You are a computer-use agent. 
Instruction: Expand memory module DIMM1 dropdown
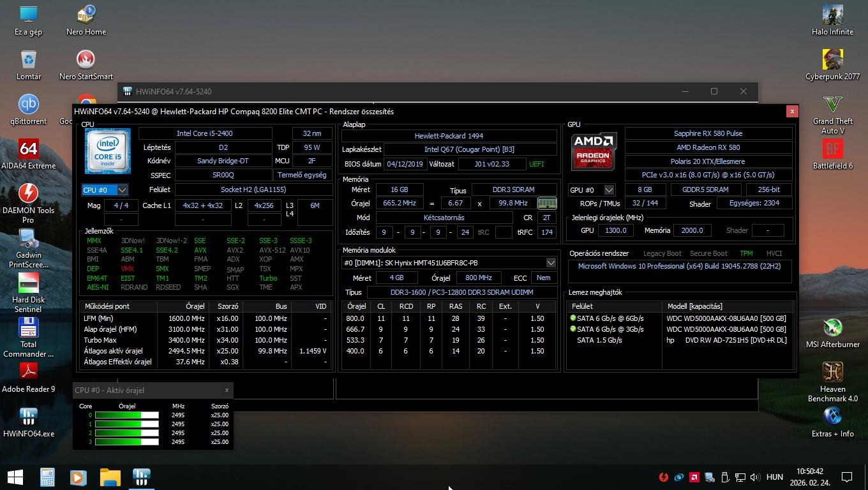(x=551, y=263)
